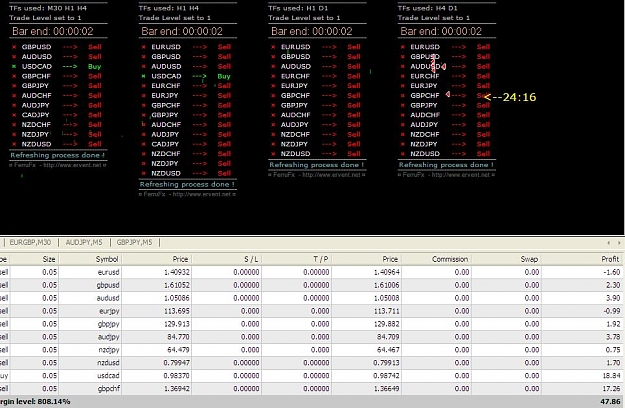Click the profit value 3.78
The width and height of the screenshot is (625, 408).
613,337
